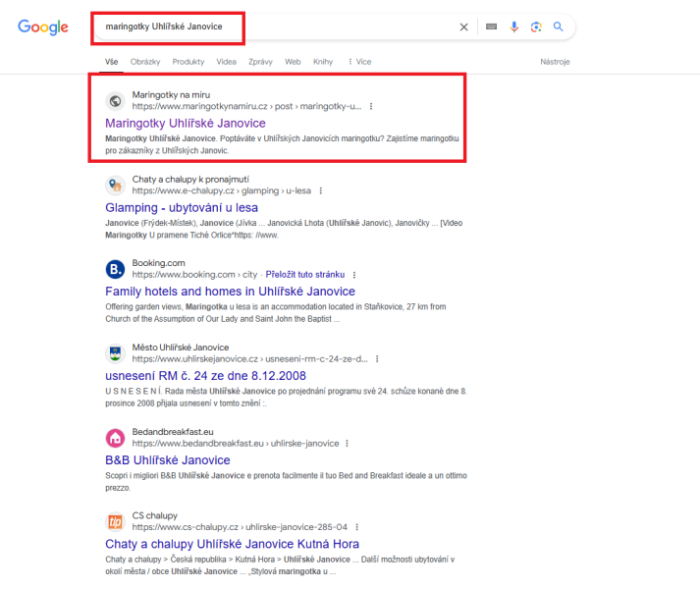Click the Chaty a chalupy k pronajmutí favicon
This screenshot has height=589, width=700.
pyautogui.click(x=116, y=185)
